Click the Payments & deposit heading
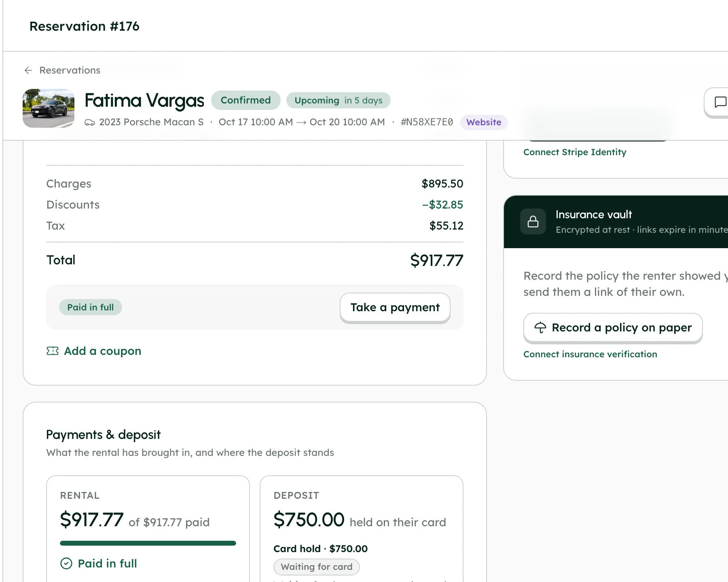This screenshot has width=728, height=582. click(104, 435)
